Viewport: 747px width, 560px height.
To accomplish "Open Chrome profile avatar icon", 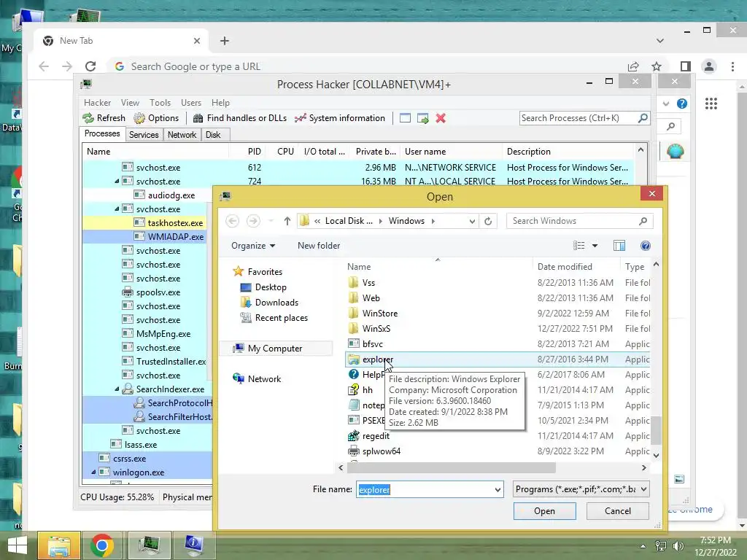I will click(x=709, y=66).
